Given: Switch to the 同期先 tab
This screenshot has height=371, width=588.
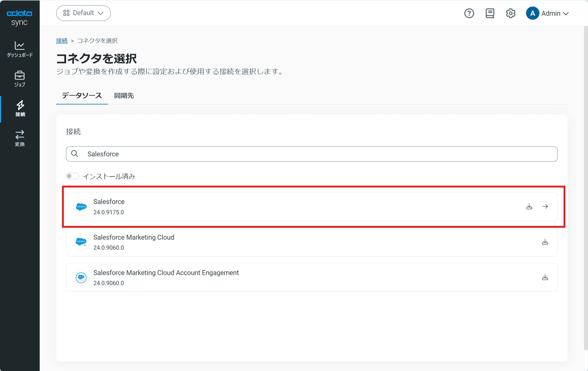Looking at the screenshot, I should click(124, 96).
